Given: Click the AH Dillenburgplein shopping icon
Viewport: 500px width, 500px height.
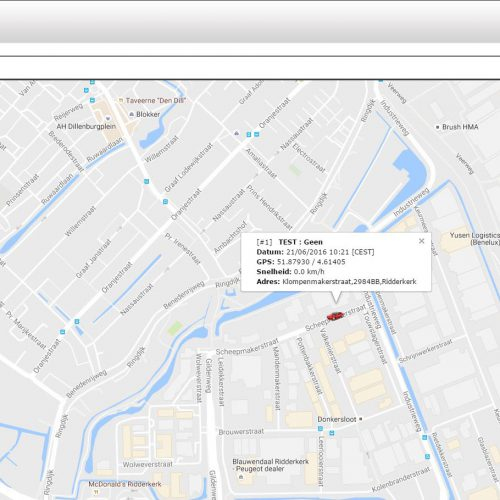Looking at the screenshot, I should coord(108,119).
